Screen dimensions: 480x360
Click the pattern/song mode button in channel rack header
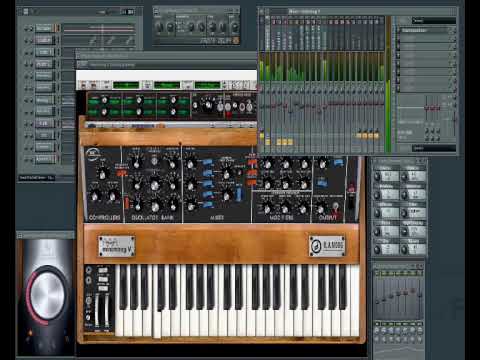point(128,12)
